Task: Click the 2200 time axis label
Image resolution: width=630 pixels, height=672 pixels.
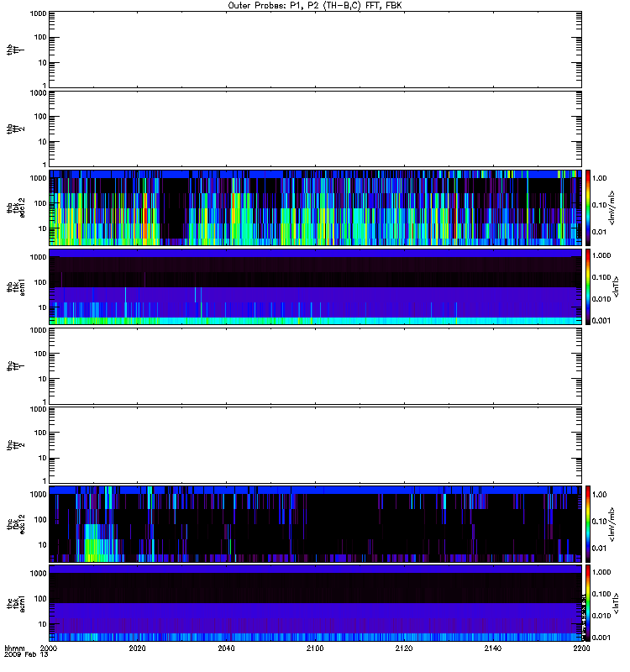Action: [x=579, y=649]
